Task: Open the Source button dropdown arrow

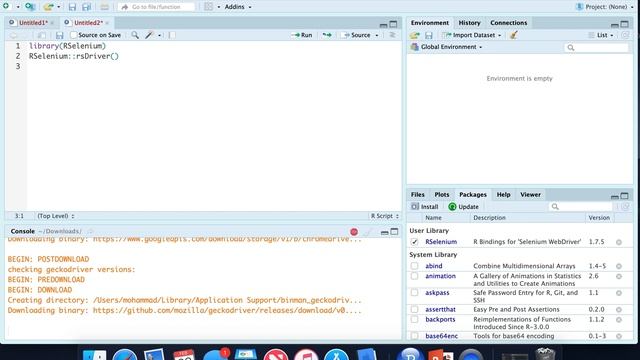Action: click(377, 36)
